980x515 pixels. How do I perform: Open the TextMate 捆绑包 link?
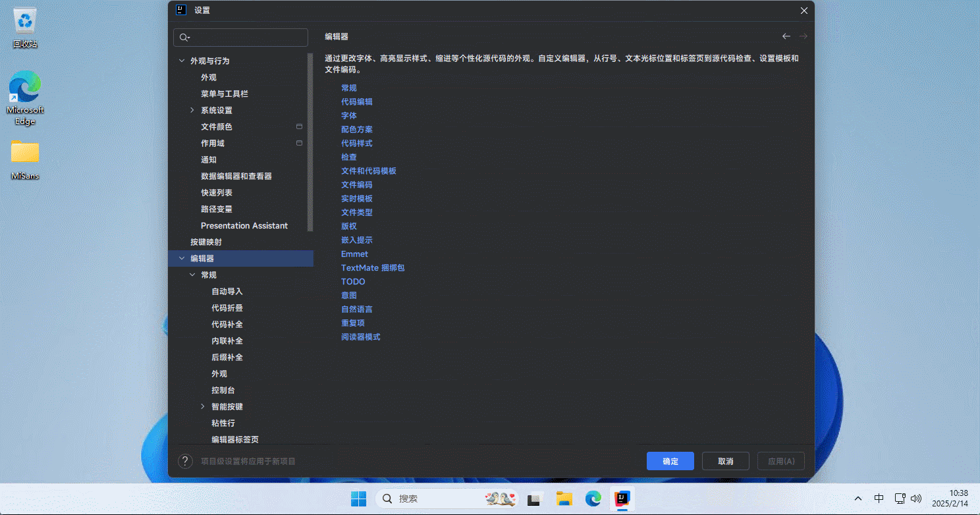coord(372,267)
